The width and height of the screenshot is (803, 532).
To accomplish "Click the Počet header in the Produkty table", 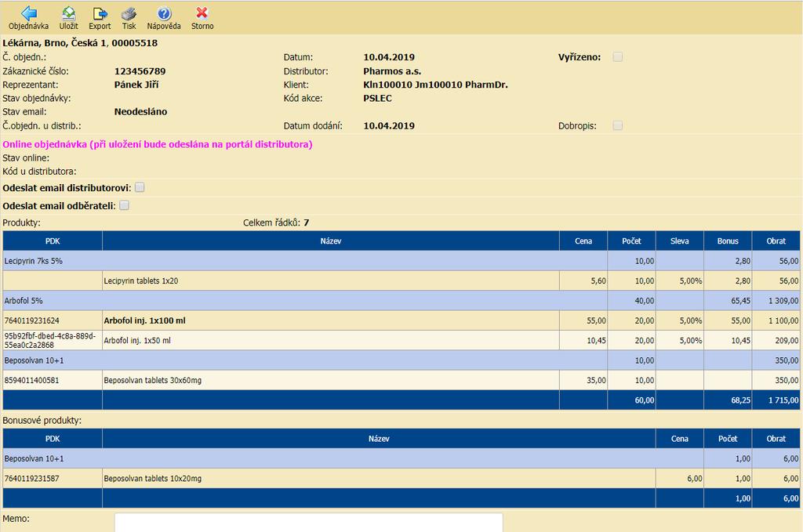I will [x=631, y=241].
